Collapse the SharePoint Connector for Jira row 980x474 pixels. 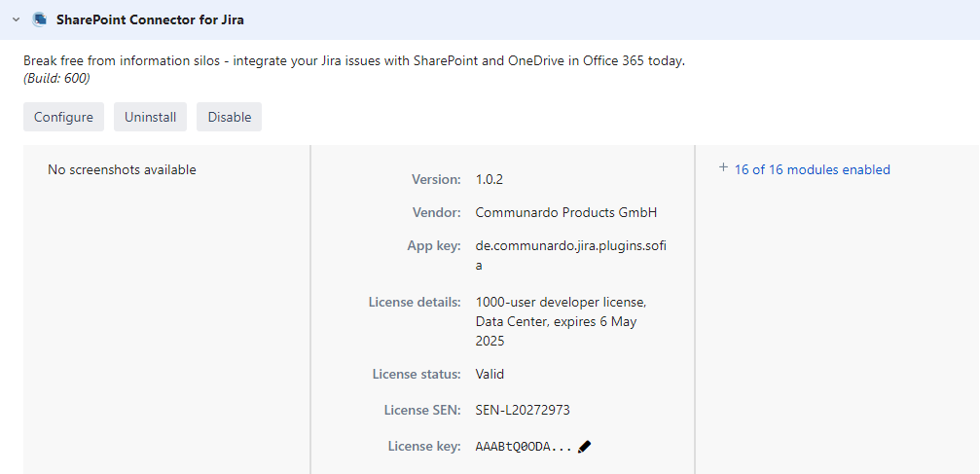[x=16, y=19]
